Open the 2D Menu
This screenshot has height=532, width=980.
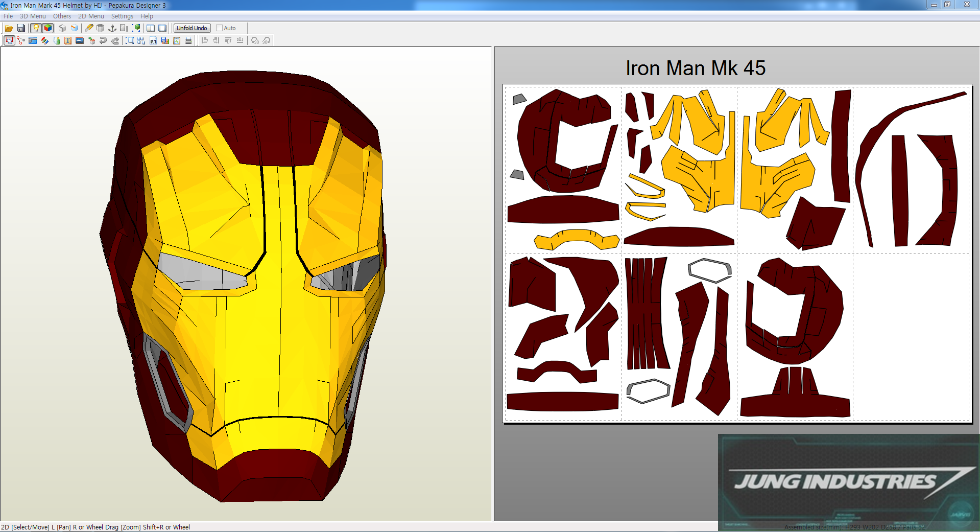click(x=91, y=16)
